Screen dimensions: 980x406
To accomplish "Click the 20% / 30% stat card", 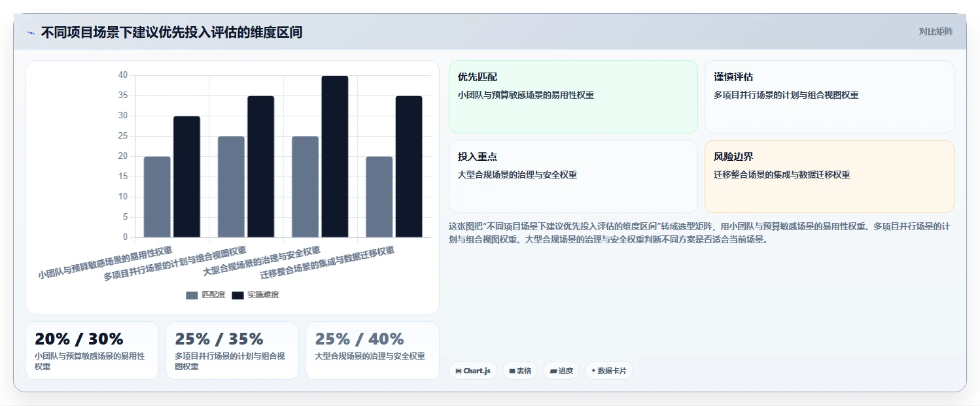I will (92, 350).
